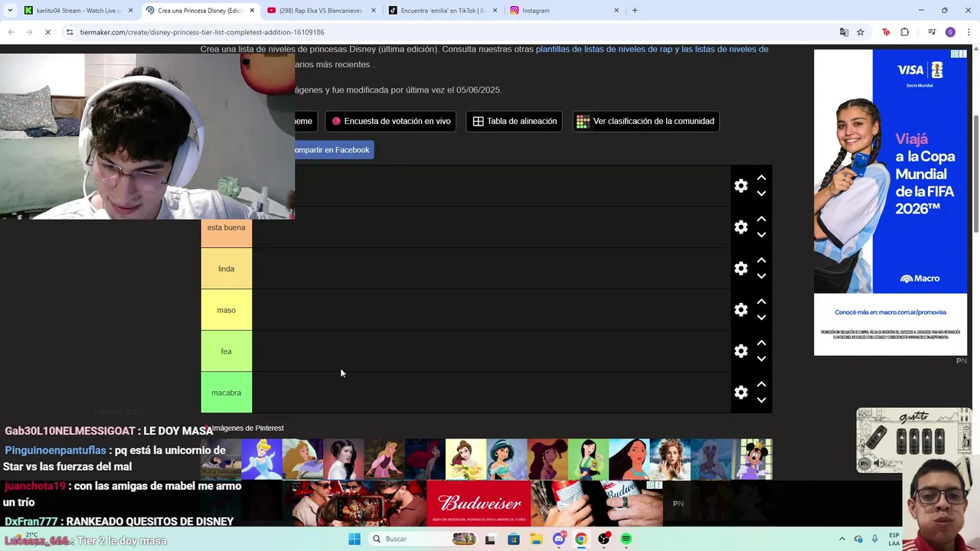Image resolution: width=980 pixels, height=551 pixels.
Task: Move 'linda' tier up with arrow
Action: 761,260
